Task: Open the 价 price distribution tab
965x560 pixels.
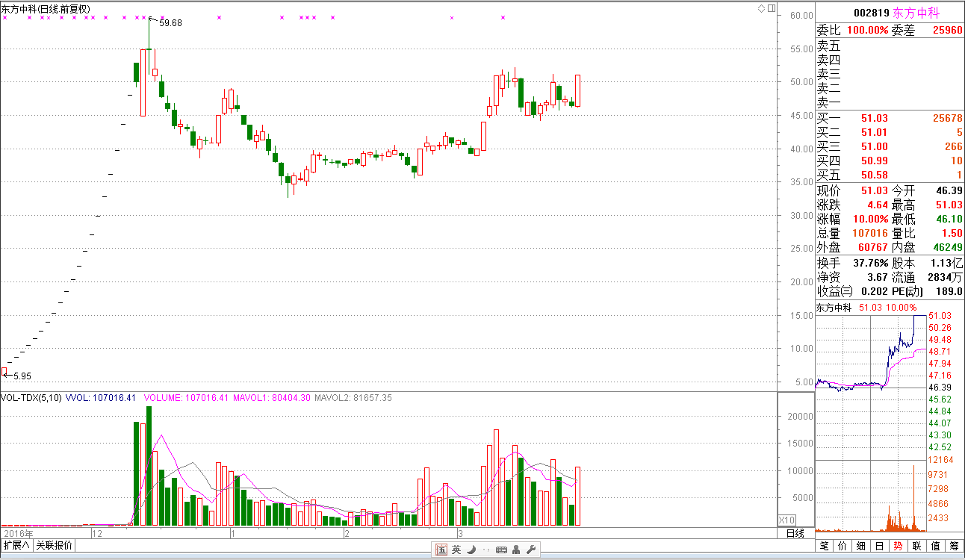Action: pyautogui.click(x=843, y=547)
